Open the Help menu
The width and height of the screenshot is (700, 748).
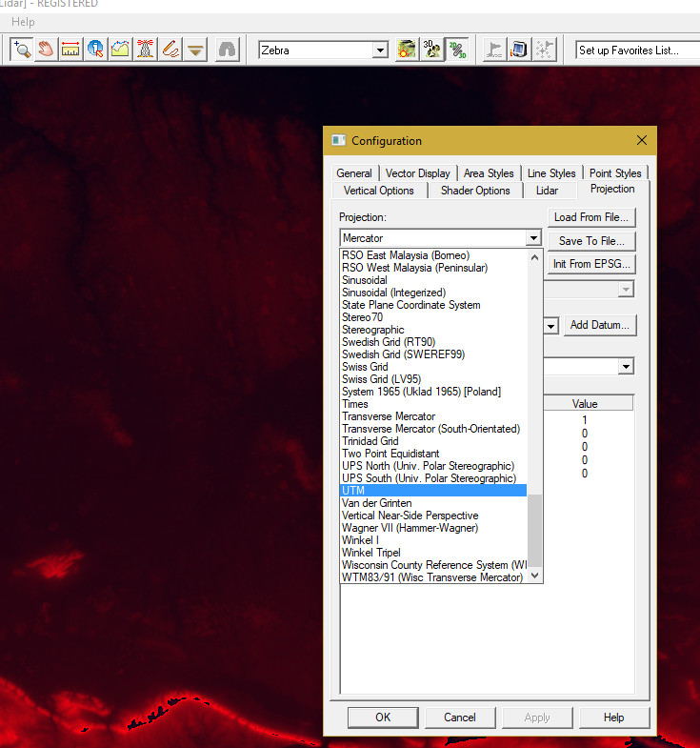pyautogui.click(x=23, y=22)
